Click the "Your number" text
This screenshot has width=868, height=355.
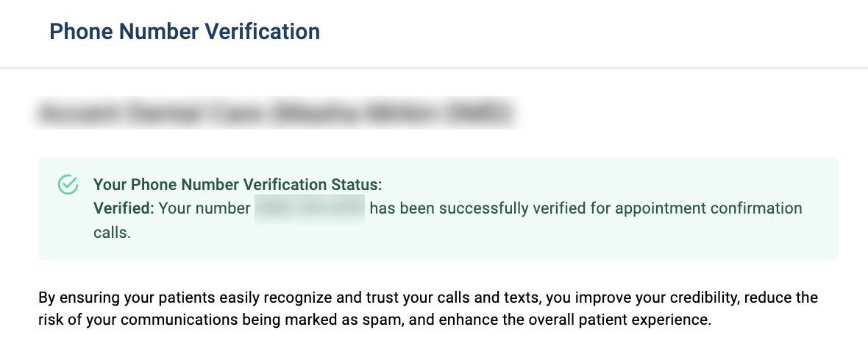204,208
